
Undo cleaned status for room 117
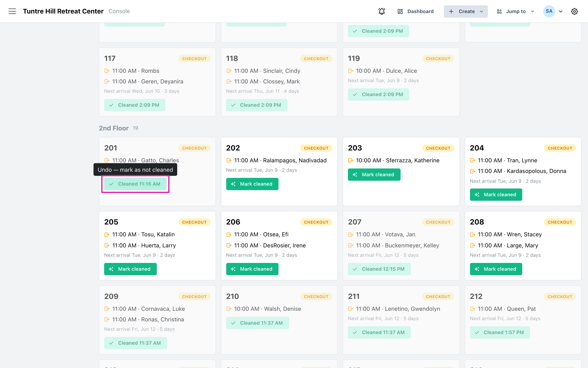pyautogui.click(x=135, y=105)
